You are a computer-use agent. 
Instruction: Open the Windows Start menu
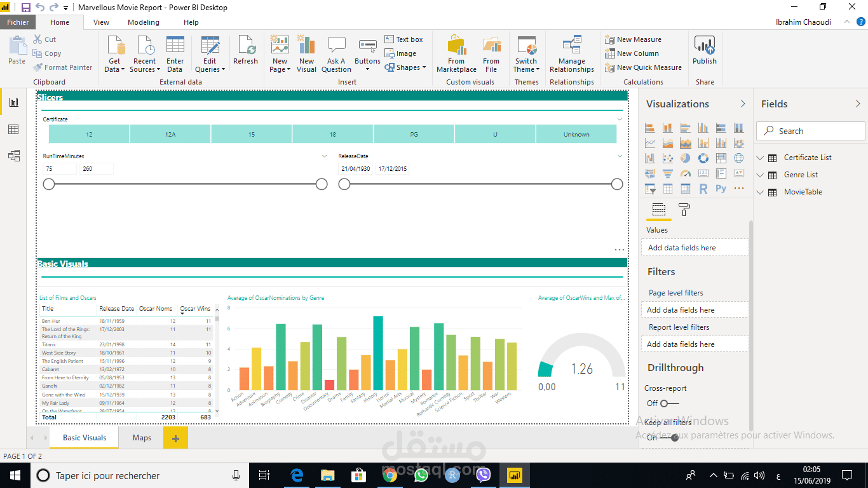(14, 475)
